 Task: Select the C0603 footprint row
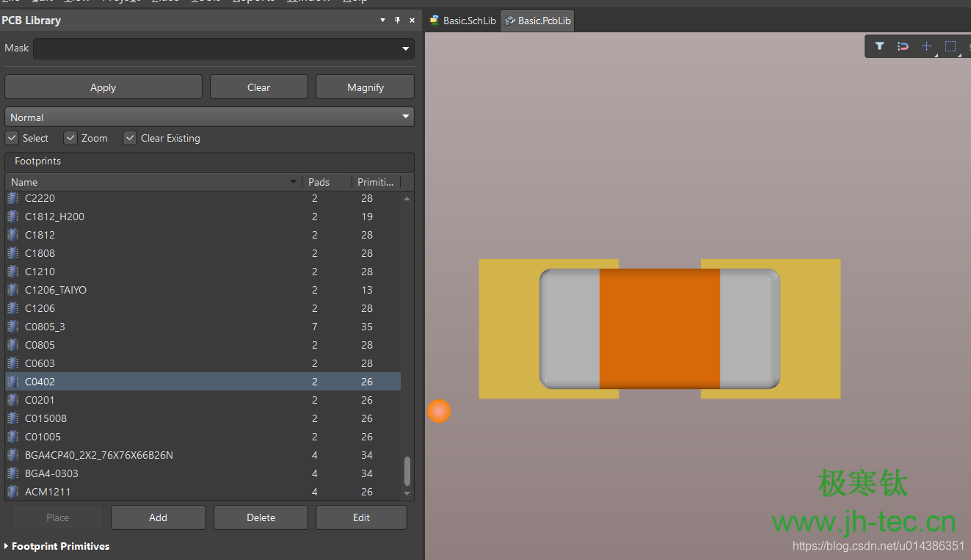pyautogui.click(x=40, y=363)
